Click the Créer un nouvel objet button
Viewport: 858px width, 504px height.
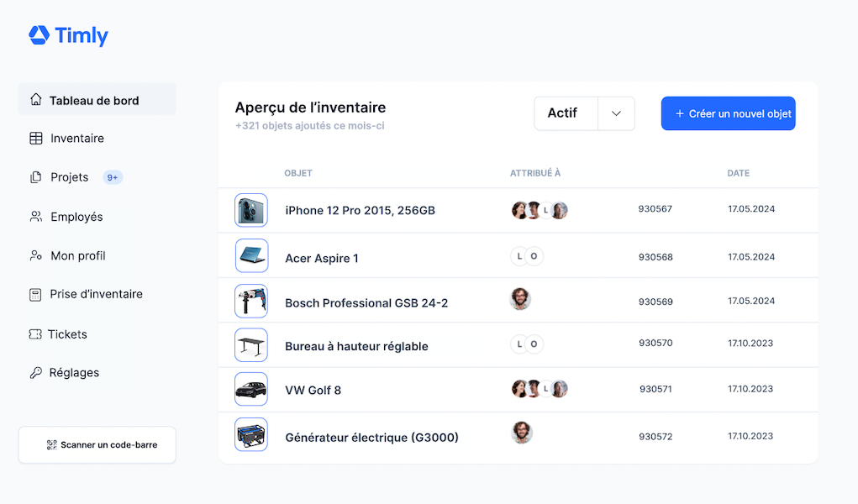tap(728, 113)
